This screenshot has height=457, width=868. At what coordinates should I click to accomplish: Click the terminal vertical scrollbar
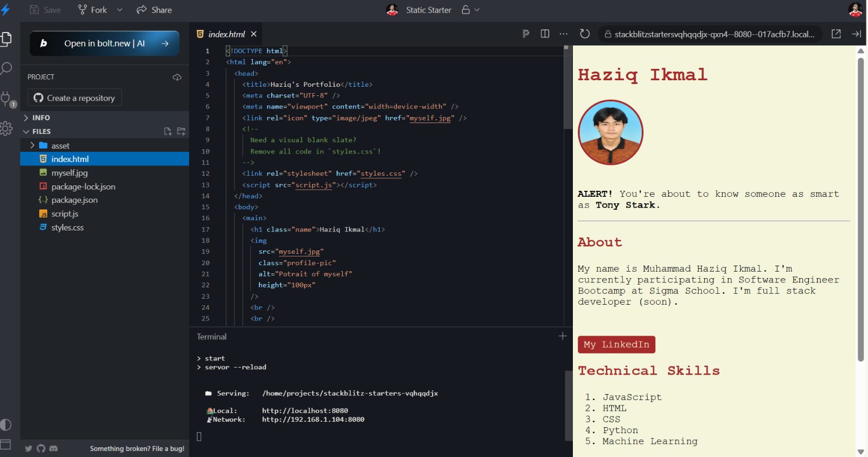(x=569, y=405)
